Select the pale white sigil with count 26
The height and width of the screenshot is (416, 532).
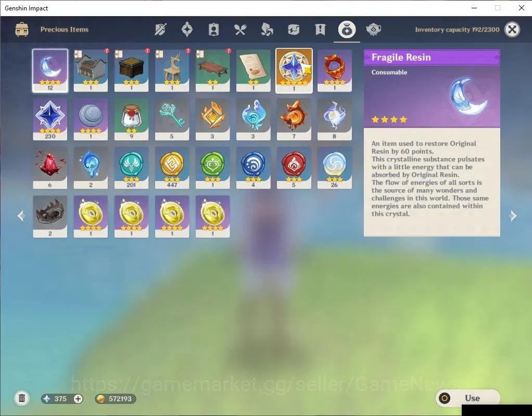coord(335,168)
